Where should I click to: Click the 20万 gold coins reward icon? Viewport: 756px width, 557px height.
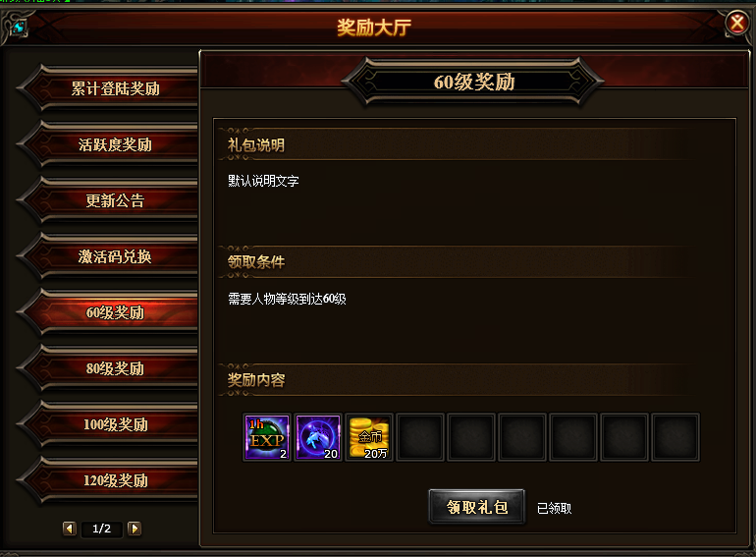coord(369,437)
